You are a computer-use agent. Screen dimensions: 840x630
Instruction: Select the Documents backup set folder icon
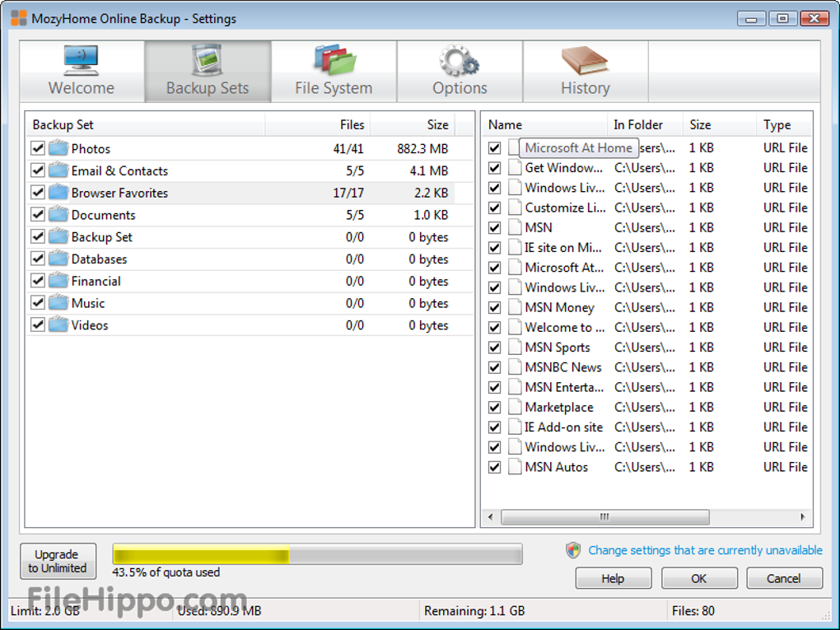coord(58,214)
